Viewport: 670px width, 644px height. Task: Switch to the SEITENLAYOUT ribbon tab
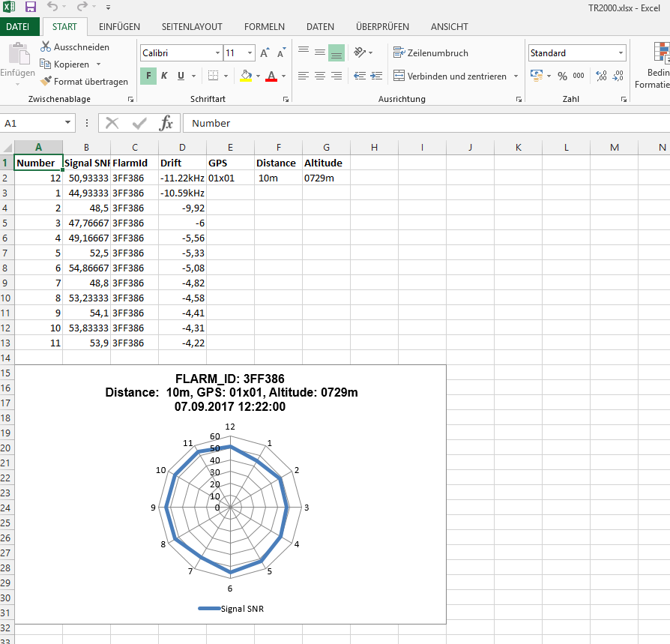[x=192, y=27]
